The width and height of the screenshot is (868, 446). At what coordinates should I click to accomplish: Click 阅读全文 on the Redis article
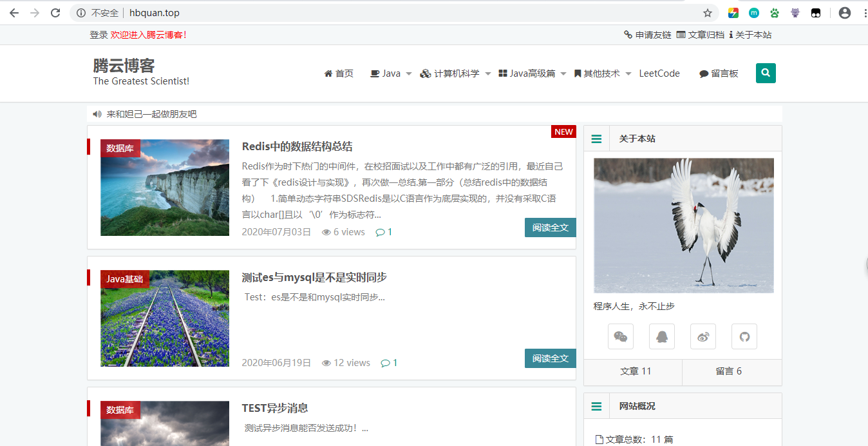[550, 228]
